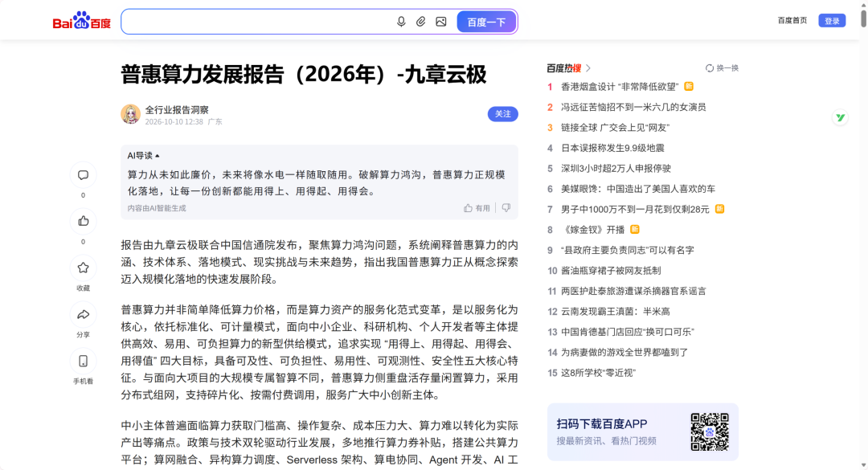Share article with the 分享 arrow icon
Viewport: 868px width, 470px height.
point(83,314)
